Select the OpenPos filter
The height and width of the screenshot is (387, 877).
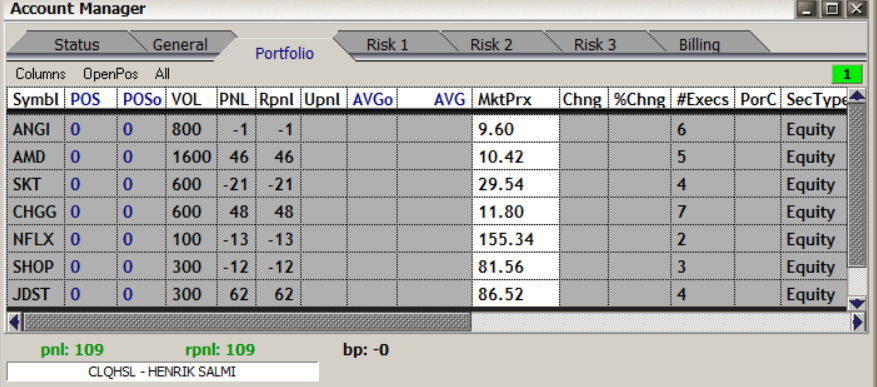pos(111,74)
